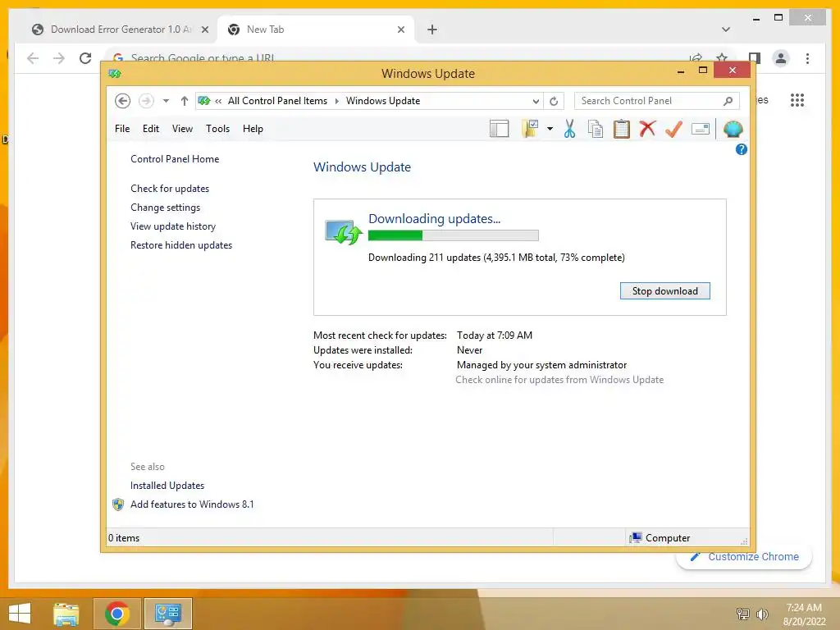Click the preview pane layout toolbar icon

point(499,129)
